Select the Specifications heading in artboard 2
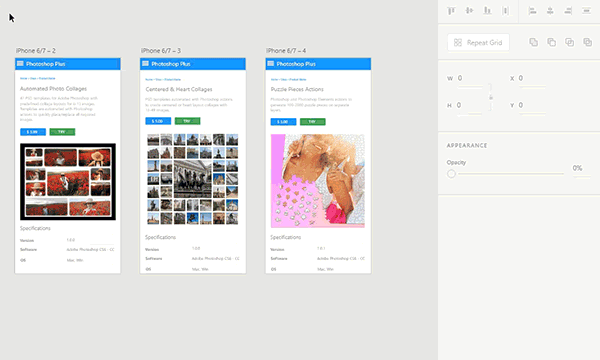The width and height of the screenshot is (600, 360). [35, 228]
